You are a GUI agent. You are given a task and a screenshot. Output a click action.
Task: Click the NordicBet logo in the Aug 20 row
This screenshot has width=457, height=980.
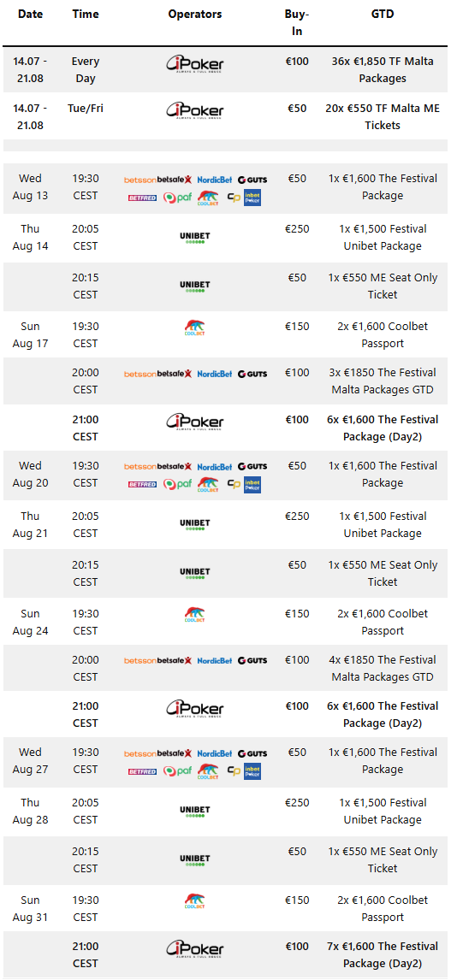(x=215, y=467)
